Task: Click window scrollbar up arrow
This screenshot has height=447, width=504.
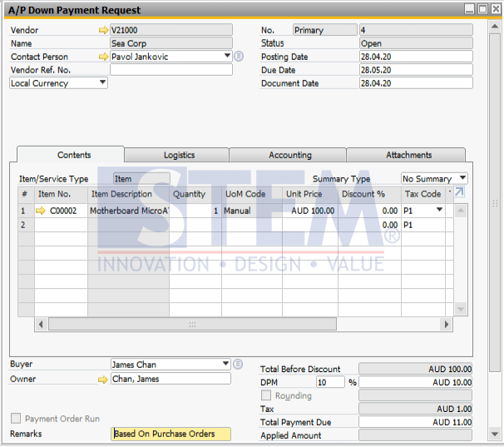Action: pyautogui.click(x=494, y=27)
